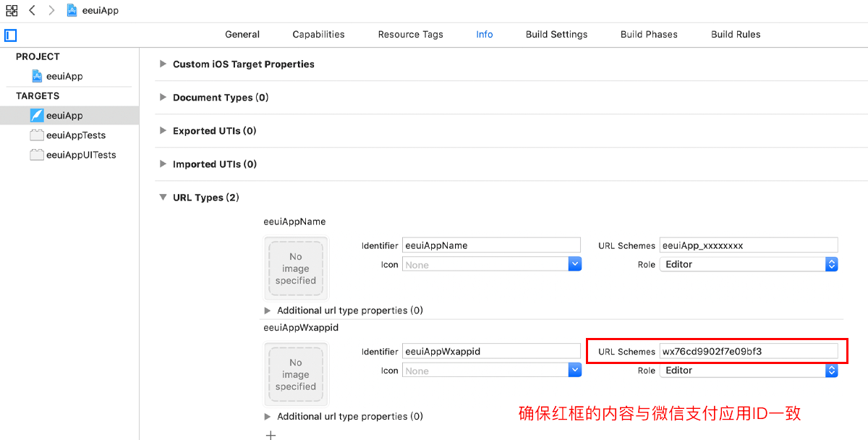Click the related items grid icon
The width and height of the screenshot is (868, 440).
point(12,11)
